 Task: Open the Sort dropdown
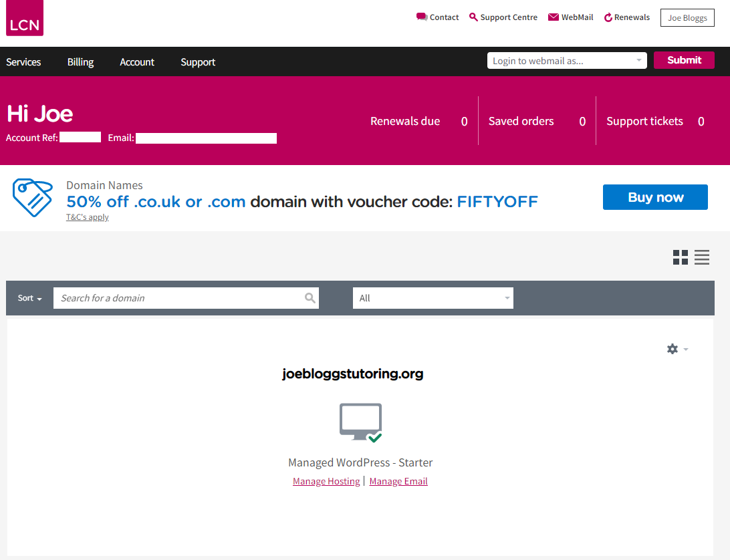coord(29,298)
